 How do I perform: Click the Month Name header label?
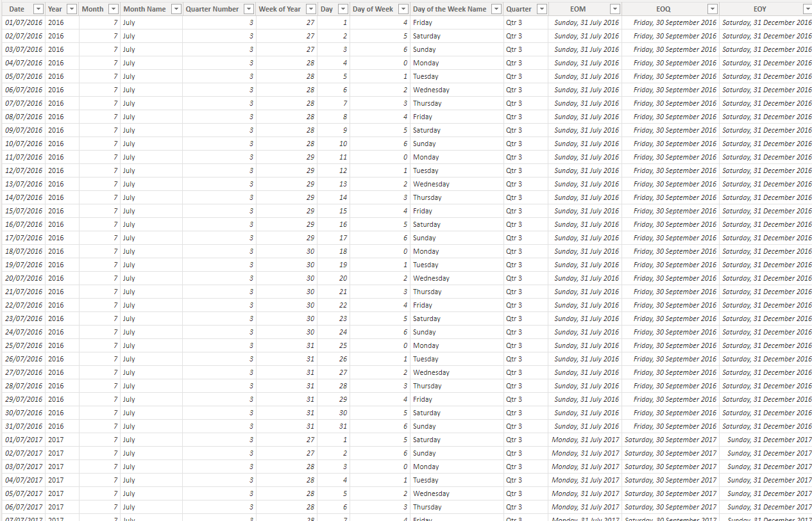144,9
